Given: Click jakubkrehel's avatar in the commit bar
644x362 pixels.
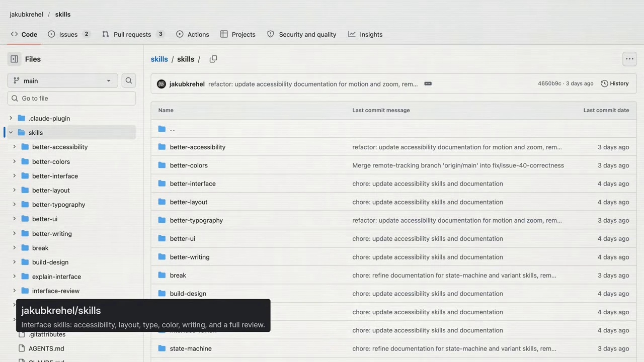Looking at the screenshot, I should click(162, 84).
